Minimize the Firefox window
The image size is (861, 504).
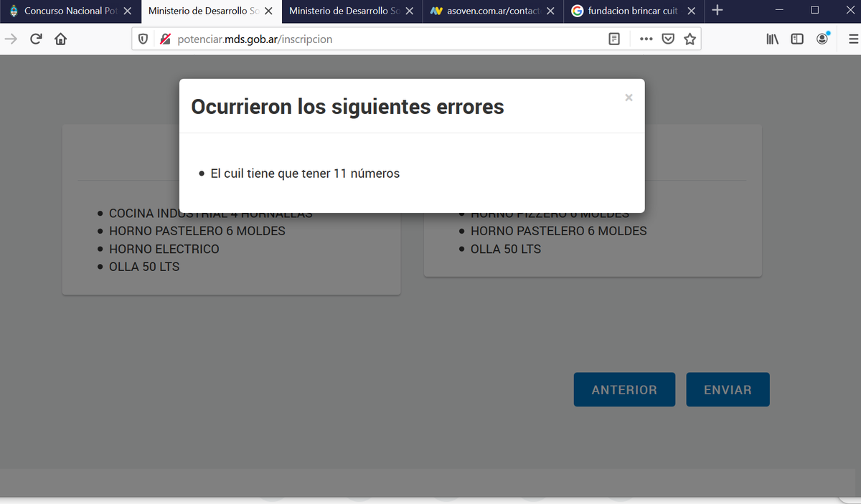[780, 11]
